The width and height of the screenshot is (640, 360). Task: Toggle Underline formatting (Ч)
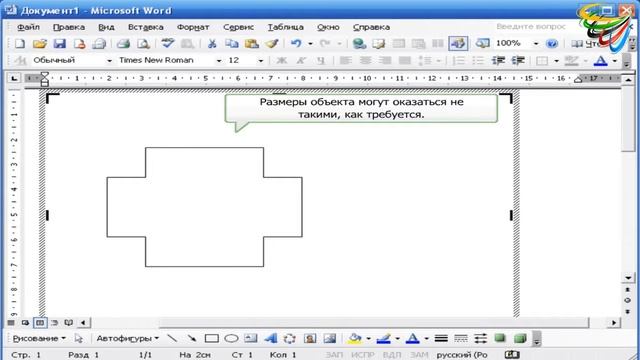tap(321, 60)
